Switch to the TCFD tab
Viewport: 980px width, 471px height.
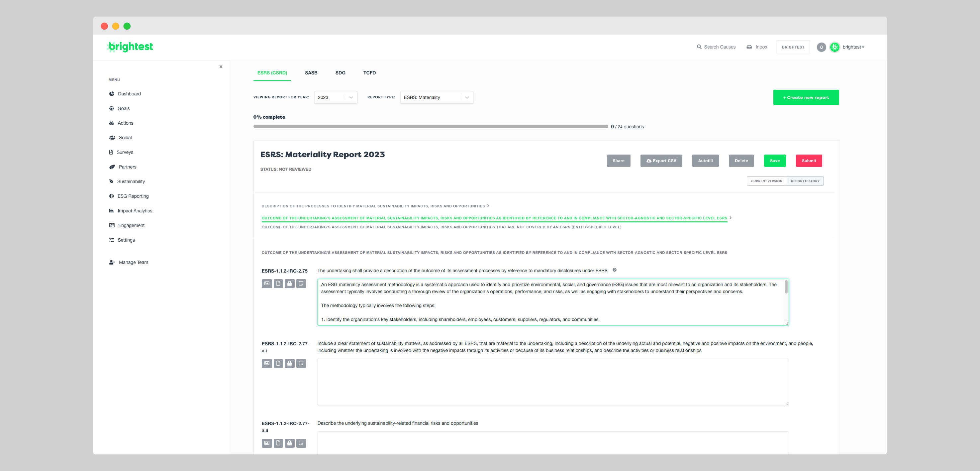[369, 73]
